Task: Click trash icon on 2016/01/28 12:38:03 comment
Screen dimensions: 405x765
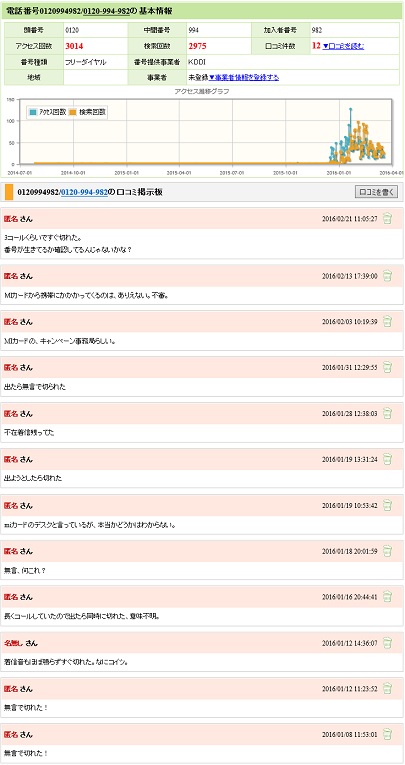Action: 387,413
